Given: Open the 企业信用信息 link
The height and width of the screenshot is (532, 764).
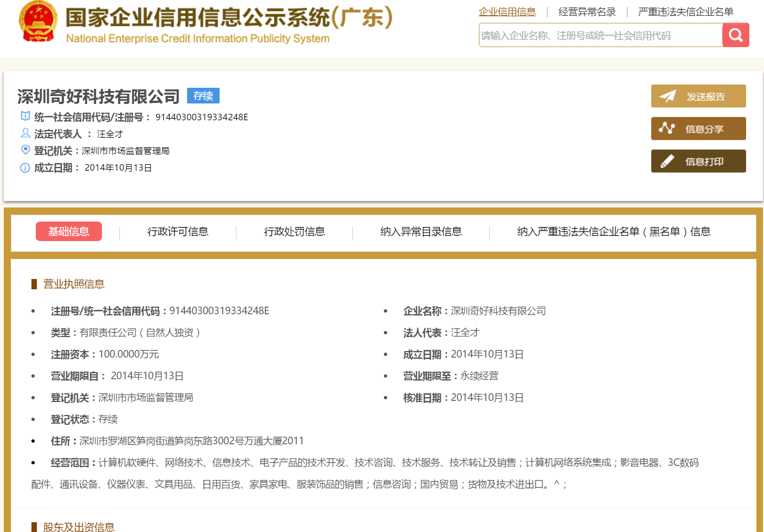Looking at the screenshot, I should pos(507,12).
